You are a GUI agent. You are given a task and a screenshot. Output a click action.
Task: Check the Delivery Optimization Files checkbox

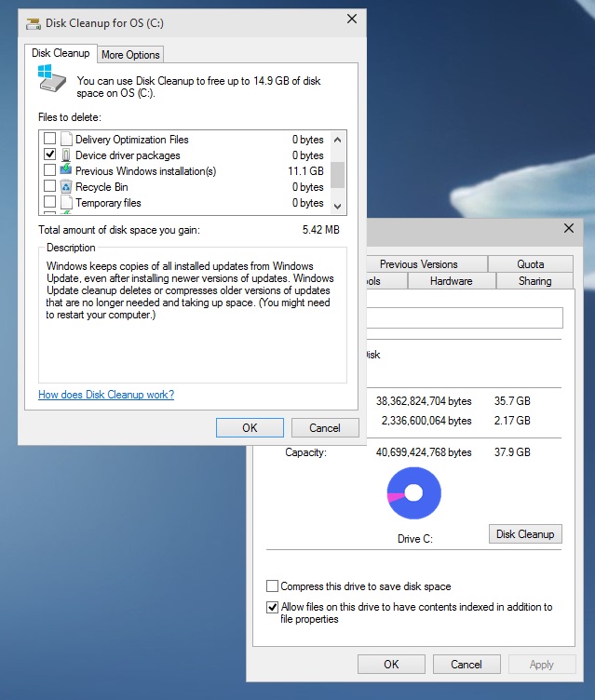[x=49, y=139]
